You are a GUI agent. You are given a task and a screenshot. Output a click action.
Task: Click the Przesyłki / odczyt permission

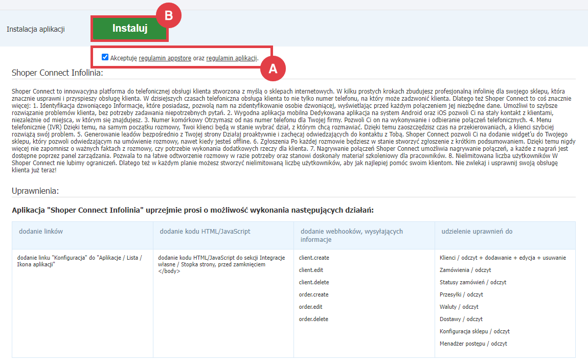pyautogui.click(x=461, y=294)
